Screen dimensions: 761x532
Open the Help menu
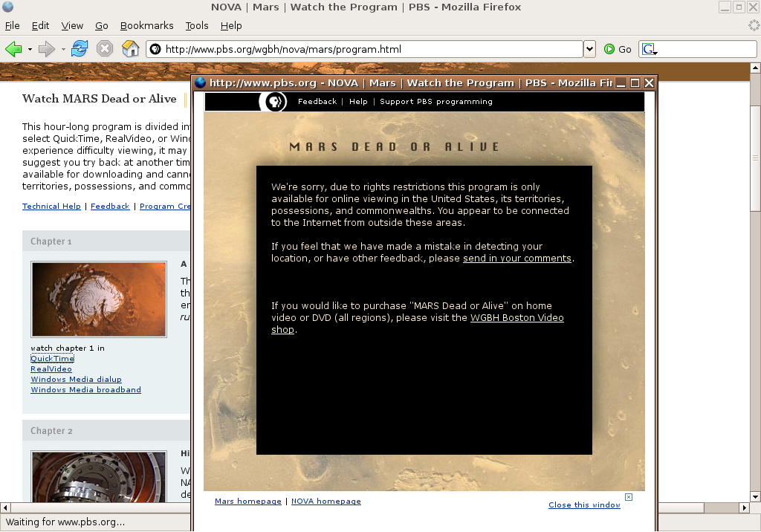[231, 26]
